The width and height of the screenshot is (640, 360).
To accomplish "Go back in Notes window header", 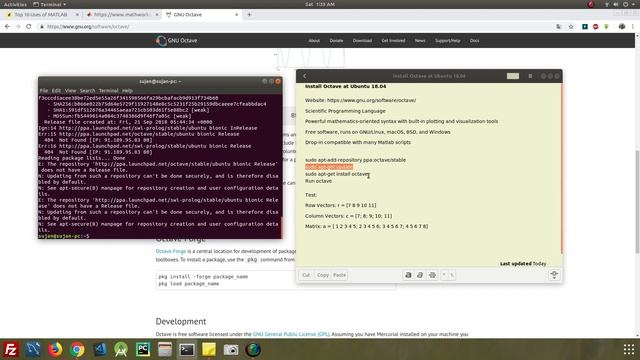I will pyautogui.click(x=304, y=76).
